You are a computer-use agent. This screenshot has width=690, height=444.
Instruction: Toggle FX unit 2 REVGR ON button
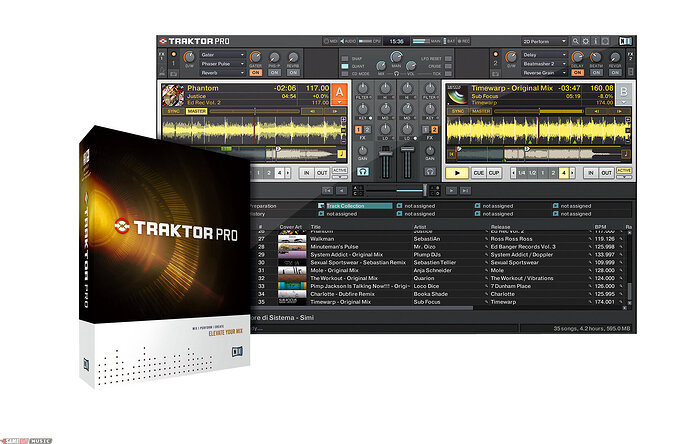(615, 73)
